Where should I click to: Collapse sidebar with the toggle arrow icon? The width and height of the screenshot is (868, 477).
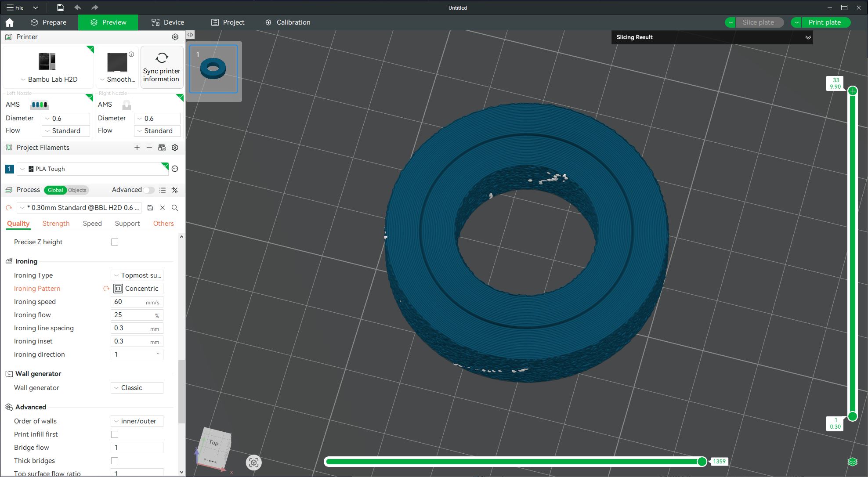(190, 35)
